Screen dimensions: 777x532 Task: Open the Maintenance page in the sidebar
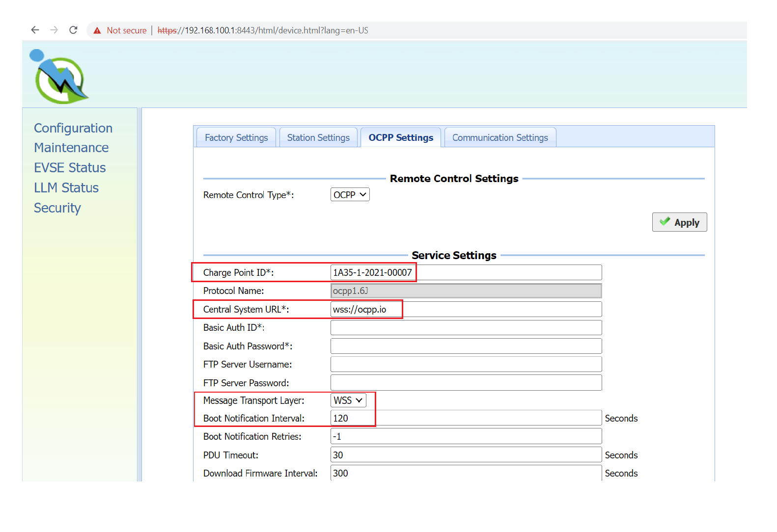71,148
